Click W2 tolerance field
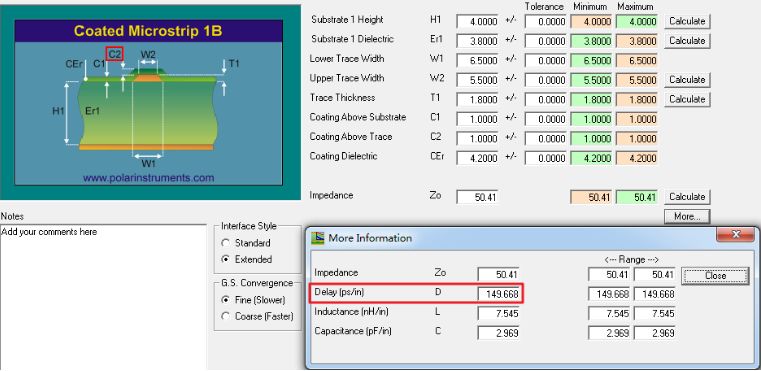The image size is (761, 371). (546, 80)
